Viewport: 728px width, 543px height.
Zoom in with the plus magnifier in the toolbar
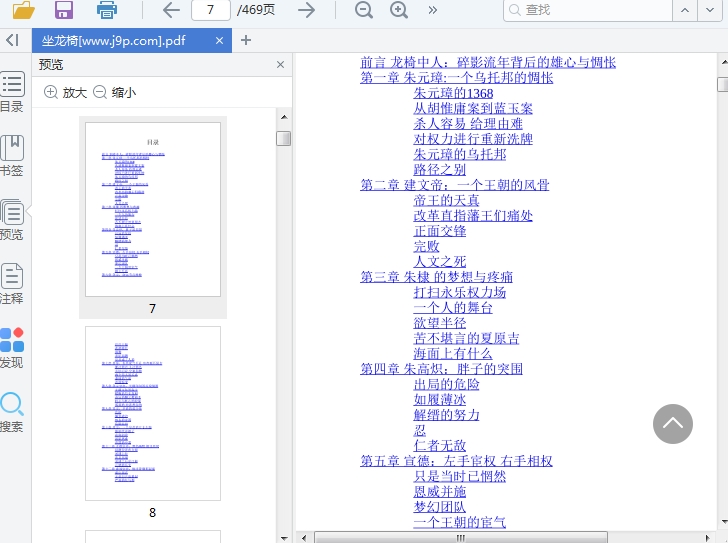[399, 10]
